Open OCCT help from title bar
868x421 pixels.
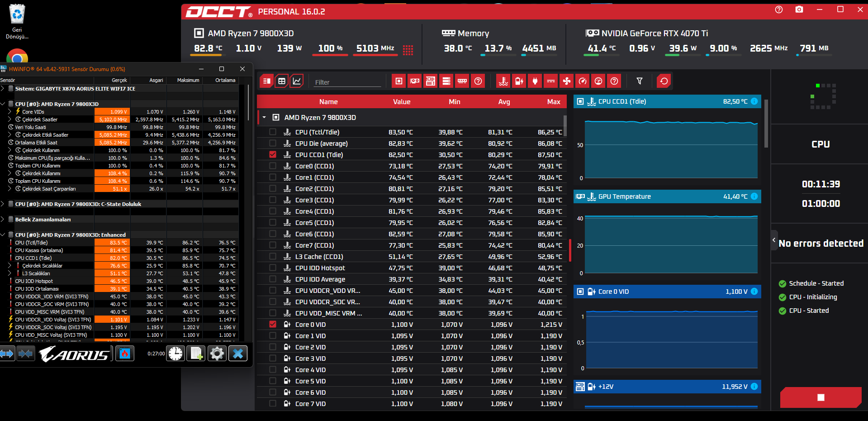(778, 10)
